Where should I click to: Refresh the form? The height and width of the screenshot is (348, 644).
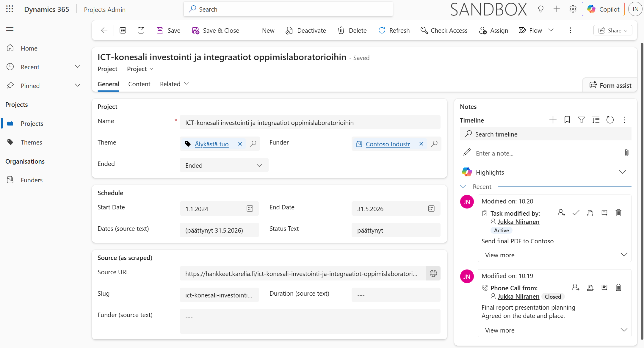(x=394, y=30)
